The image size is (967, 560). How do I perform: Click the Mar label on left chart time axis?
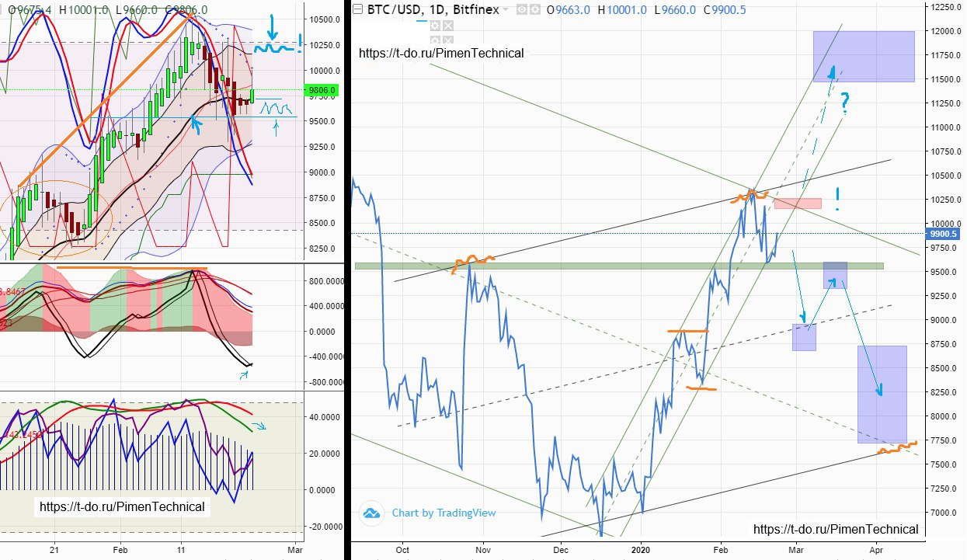point(296,548)
